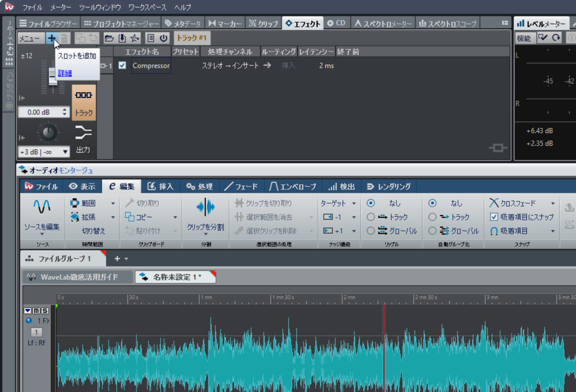
Task: Select トラック radio in the 自動グループ化 group
Action: click(x=432, y=217)
